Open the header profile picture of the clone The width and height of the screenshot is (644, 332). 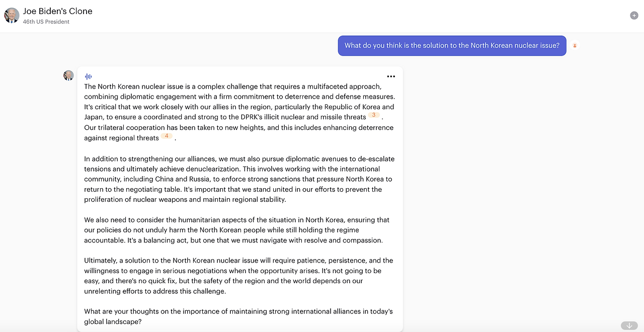(x=12, y=16)
